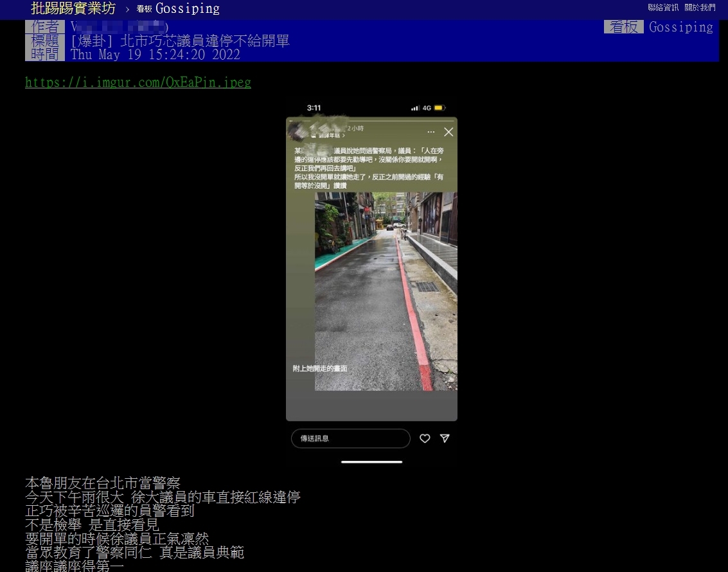Click the 標題 label
Screen dimensions: 728x572
click(44, 41)
